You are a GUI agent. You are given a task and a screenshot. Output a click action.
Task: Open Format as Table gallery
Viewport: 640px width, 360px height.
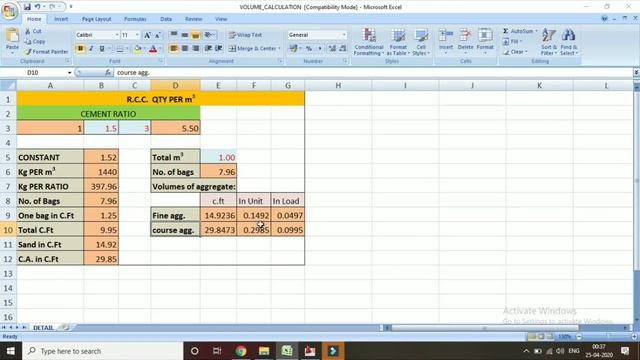(398, 42)
